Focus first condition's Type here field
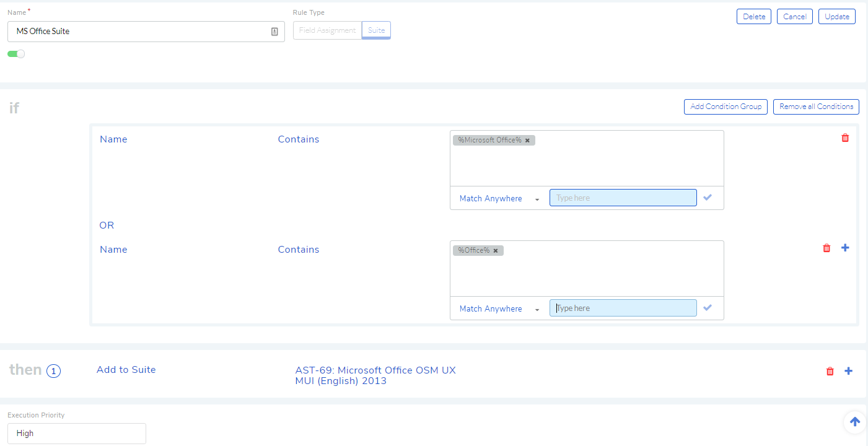The width and height of the screenshot is (868, 446). (x=623, y=198)
